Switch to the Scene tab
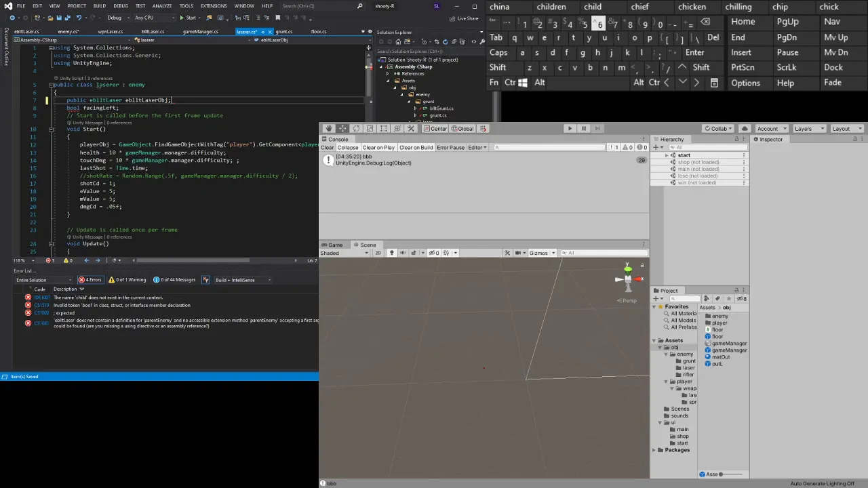Image resolution: width=868 pixels, height=488 pixels. tap(365, 245)
